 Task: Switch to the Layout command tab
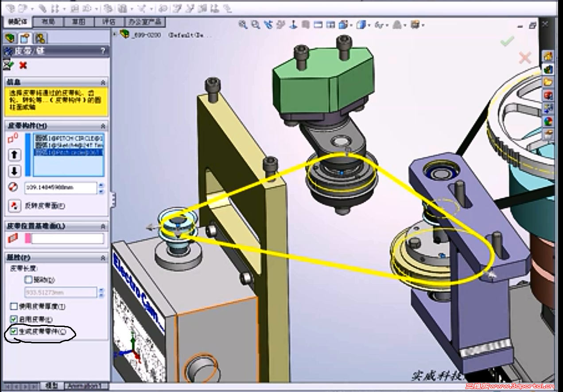tap(48, 22)
